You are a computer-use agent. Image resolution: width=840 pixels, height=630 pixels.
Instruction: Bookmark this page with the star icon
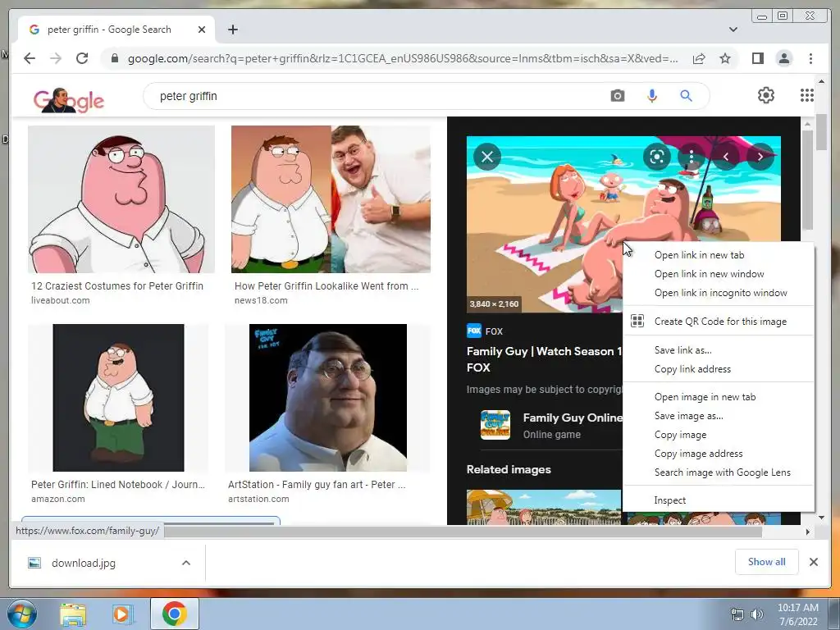pyautogui.click(x=725, y=58)
